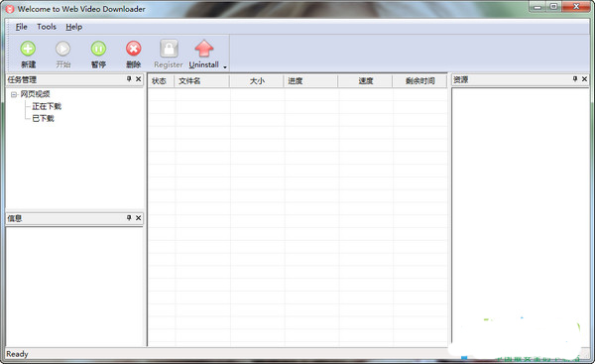595x364 pixels.
Task: Click the 进度 column header
Action: (310, 81)
